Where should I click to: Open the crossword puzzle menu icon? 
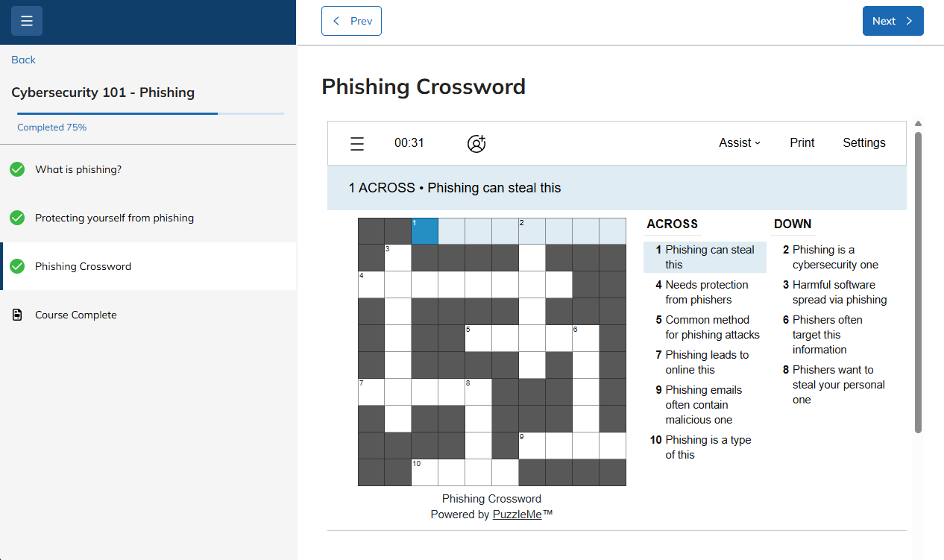[x=357, y=144]
